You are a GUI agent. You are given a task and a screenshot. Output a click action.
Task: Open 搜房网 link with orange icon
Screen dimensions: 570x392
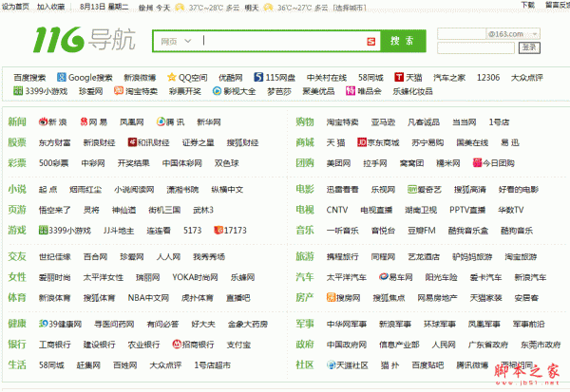tap(343, 298)
